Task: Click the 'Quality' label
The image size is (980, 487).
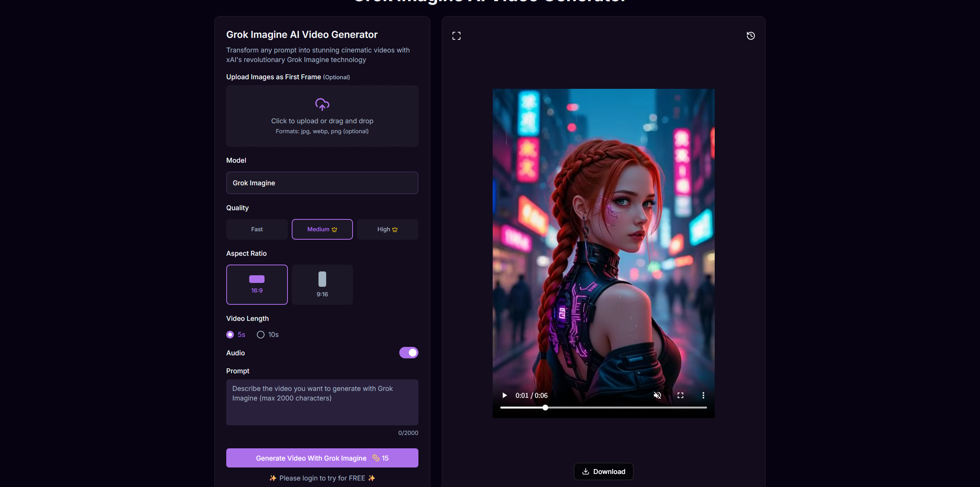Action: click(x=237, y=208)
